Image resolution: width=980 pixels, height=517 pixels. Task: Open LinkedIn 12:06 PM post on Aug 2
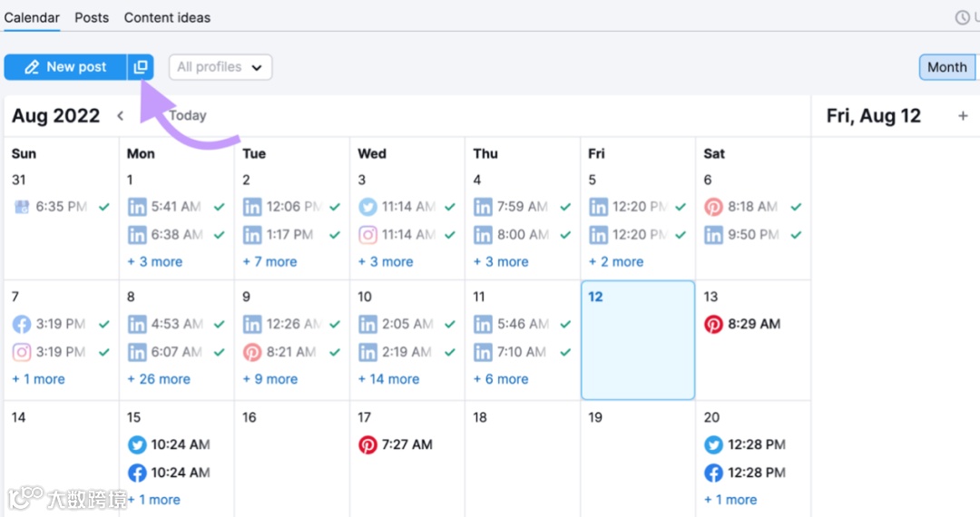tap(292, 207)
